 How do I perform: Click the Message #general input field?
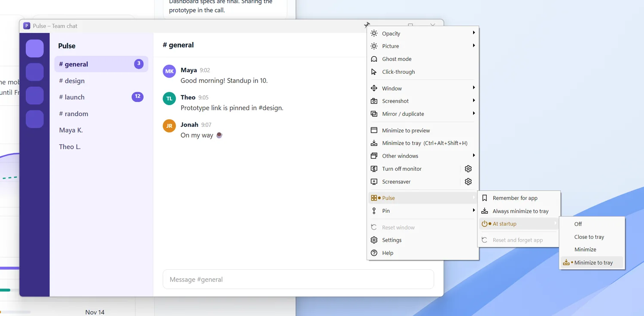[x=298, y=280]
